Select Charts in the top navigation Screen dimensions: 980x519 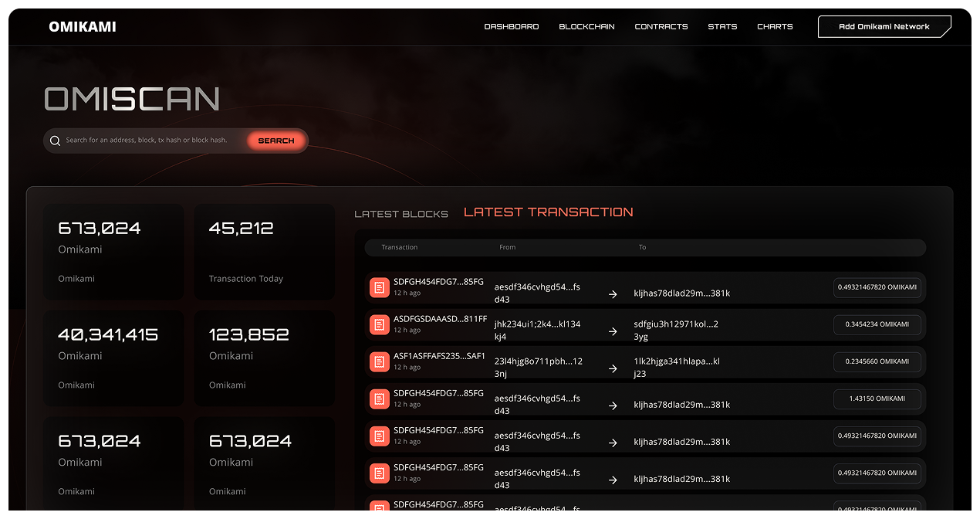pyautogui.click(x=775, y=26)
